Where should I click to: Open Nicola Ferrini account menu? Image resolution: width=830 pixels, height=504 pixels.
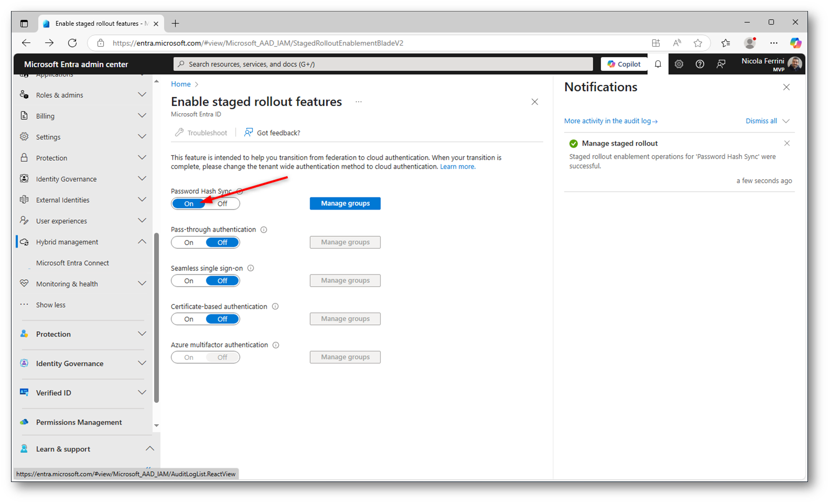point(771,64)
